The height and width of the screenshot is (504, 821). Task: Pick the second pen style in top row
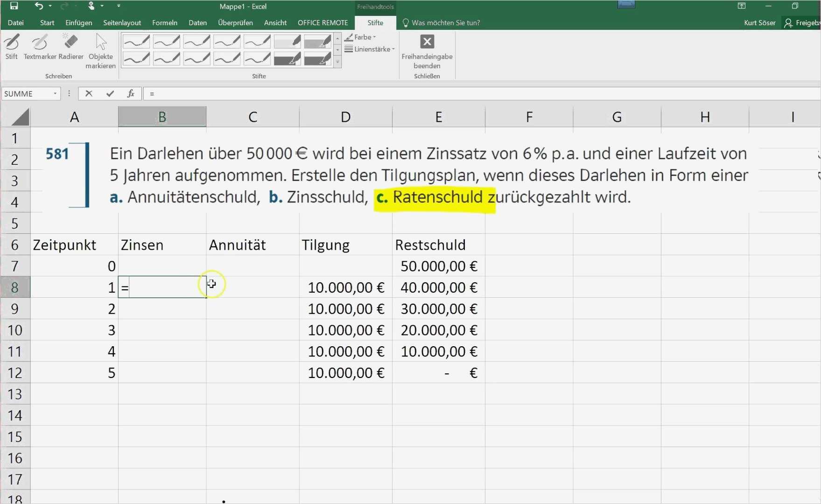pyautogui.click(x=167, y=42)
